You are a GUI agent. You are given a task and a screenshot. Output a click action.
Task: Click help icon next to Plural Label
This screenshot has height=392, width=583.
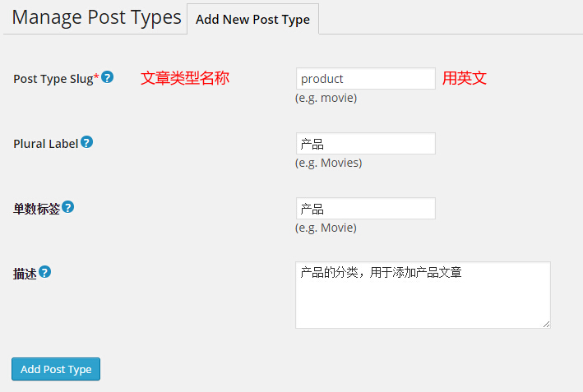click(86, 142)
